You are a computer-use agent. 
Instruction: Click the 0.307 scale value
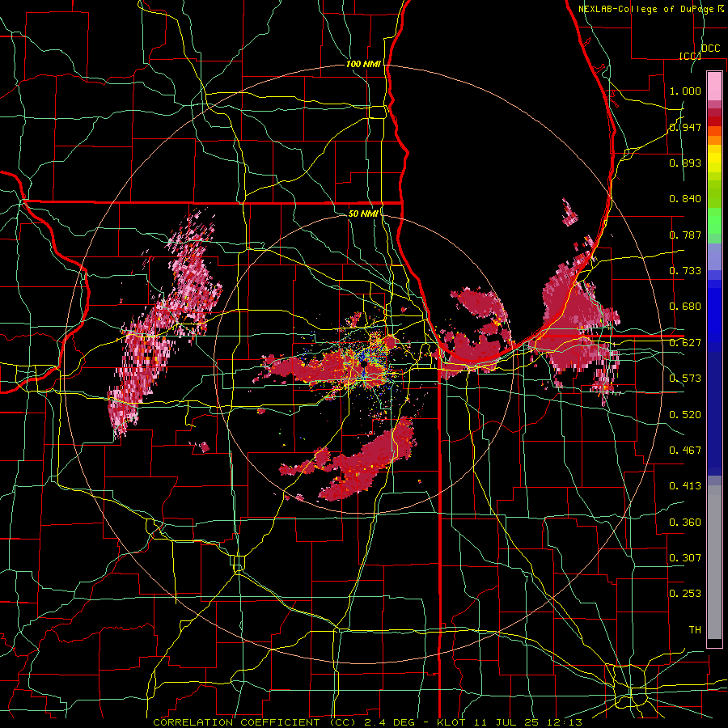[685, 558]
